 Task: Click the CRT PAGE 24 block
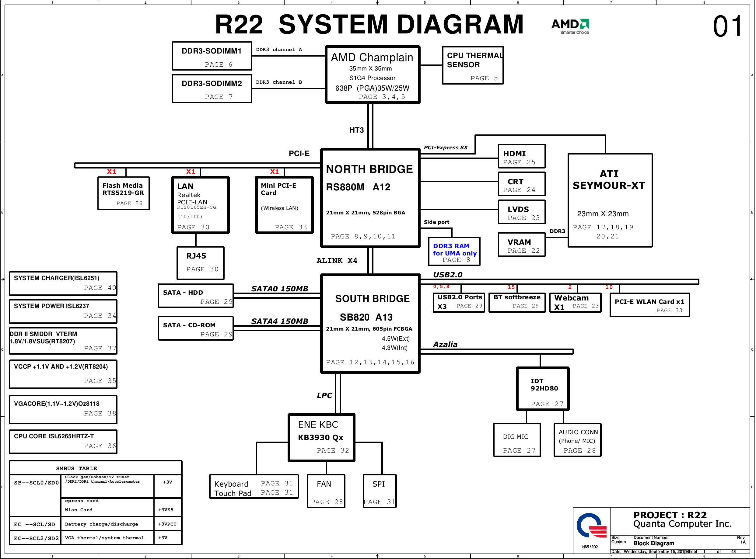522,184
